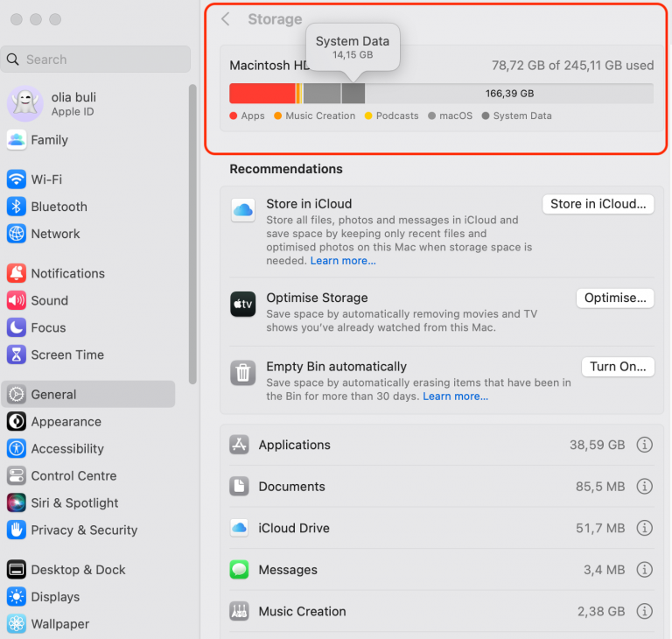Open Learn more link under Empty Bin
The height and width of the screenshot is (639, 672).
coord(455,397)
